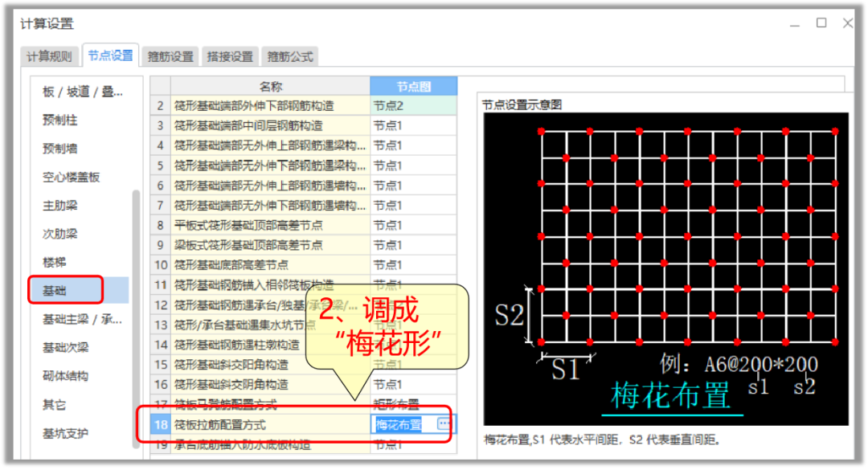The width and height of the screenshot is (868, 470).
Task: Switch to the 箍筋公式 tab
Action: [289, 56]
